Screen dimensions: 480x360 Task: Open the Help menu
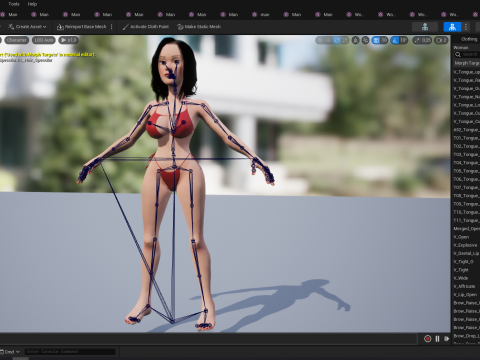point(32,4)
